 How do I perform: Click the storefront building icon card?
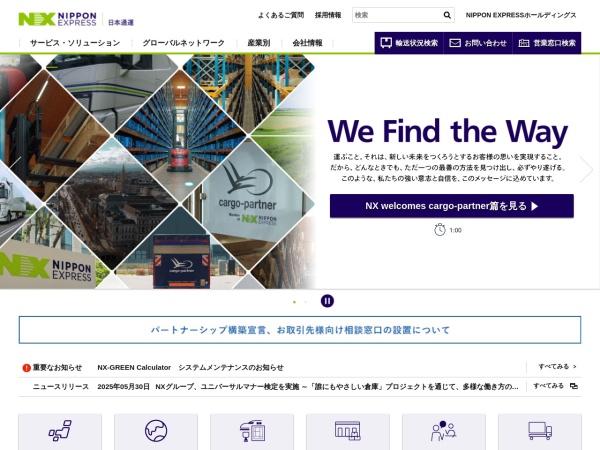(348, 432)
